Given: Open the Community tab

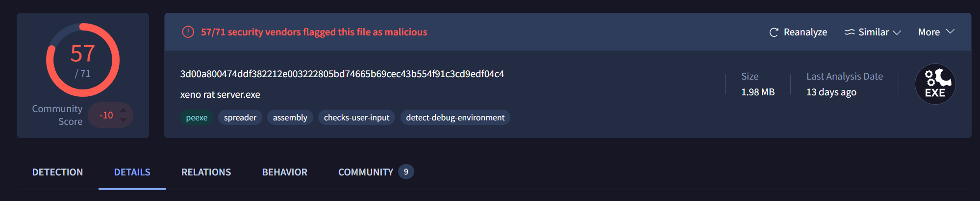Looking at the screenshot, I should 365,172.
